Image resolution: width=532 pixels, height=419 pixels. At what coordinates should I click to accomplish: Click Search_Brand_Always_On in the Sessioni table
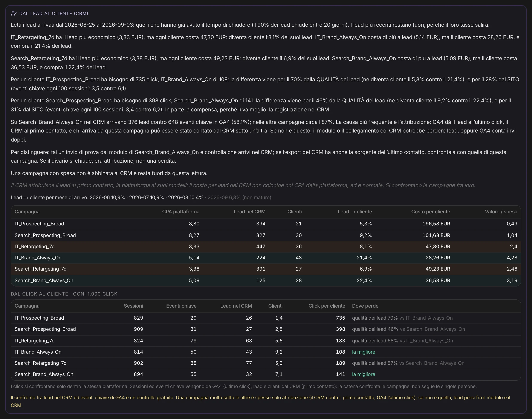coord(44,374)
